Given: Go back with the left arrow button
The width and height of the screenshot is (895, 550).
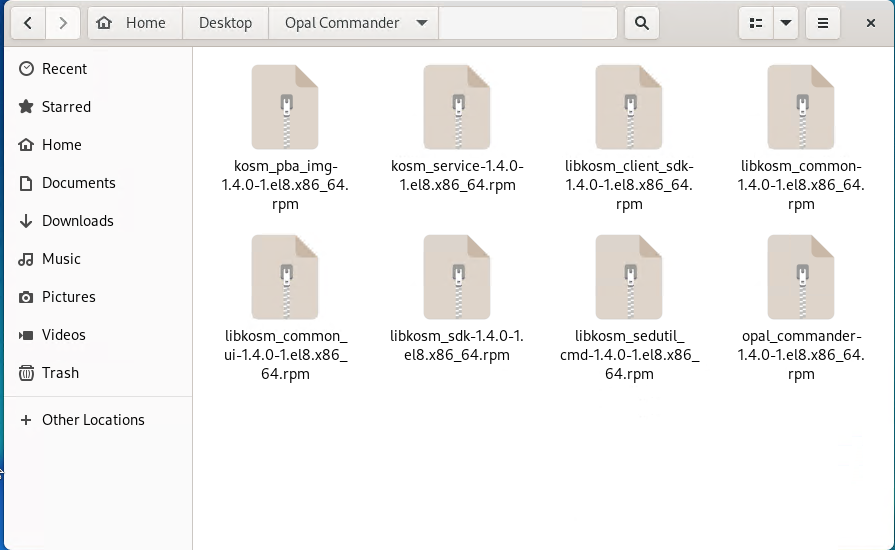Looking at the screenshot, I should click(27, 23).
